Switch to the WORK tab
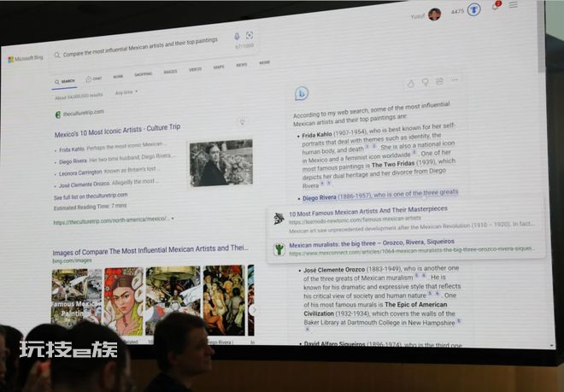The height and width of the screenshot is (392, 564). tap(118, 77)
